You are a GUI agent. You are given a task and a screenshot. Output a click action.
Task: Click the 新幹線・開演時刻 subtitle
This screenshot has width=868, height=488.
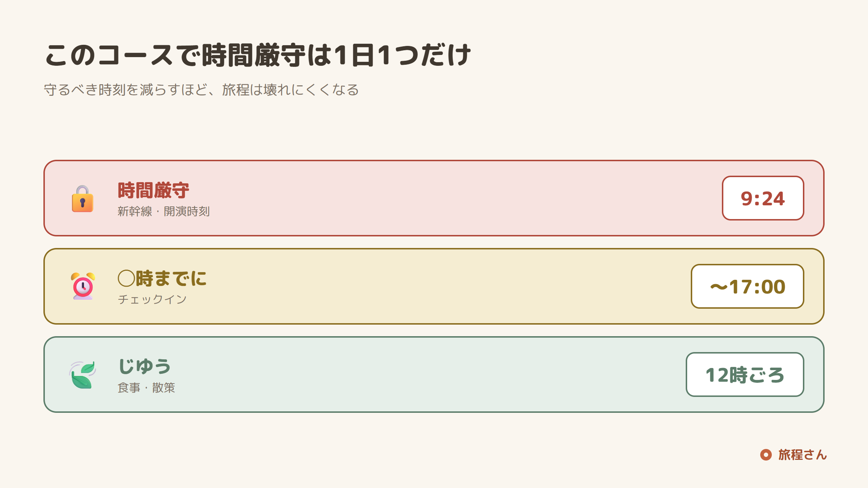tap(163, 211)
